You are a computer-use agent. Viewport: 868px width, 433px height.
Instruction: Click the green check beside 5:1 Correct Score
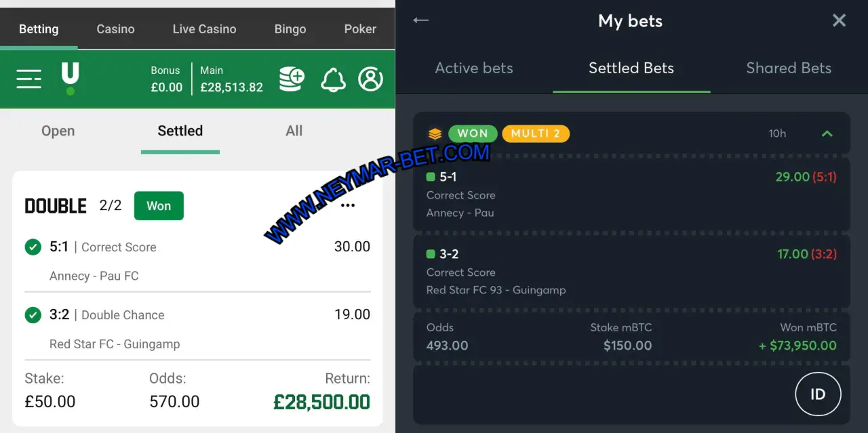pyautogui.click(x=33, y=247)
